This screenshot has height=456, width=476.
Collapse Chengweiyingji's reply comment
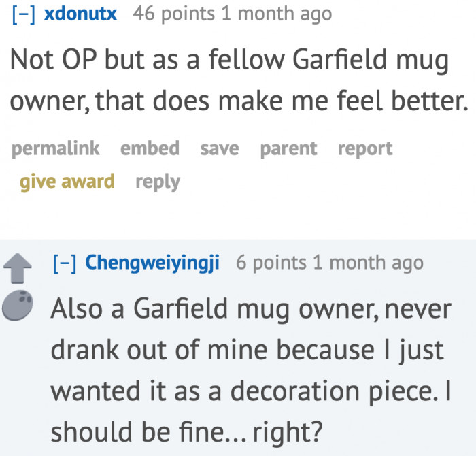point(66,263)
